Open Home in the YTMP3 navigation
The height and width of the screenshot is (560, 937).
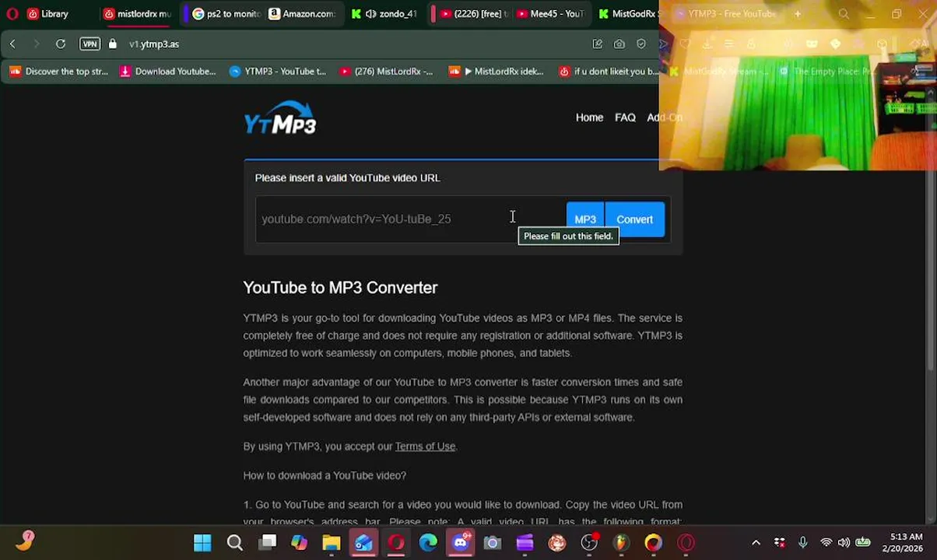[x=589, y=117]
